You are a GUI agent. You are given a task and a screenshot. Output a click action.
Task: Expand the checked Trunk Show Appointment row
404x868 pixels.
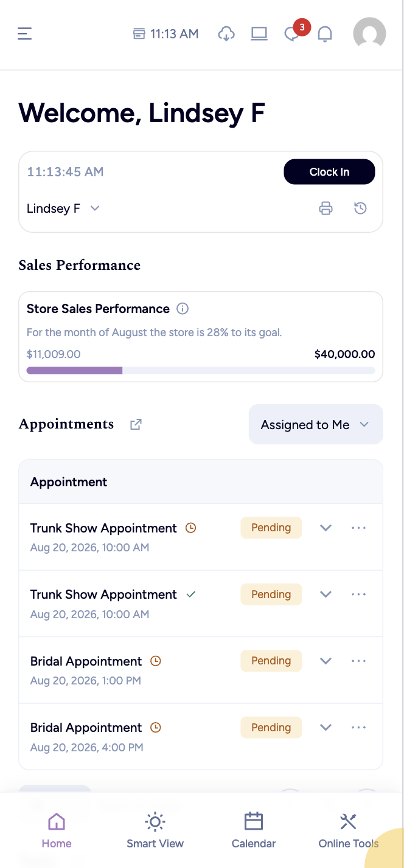pos(326,594)
